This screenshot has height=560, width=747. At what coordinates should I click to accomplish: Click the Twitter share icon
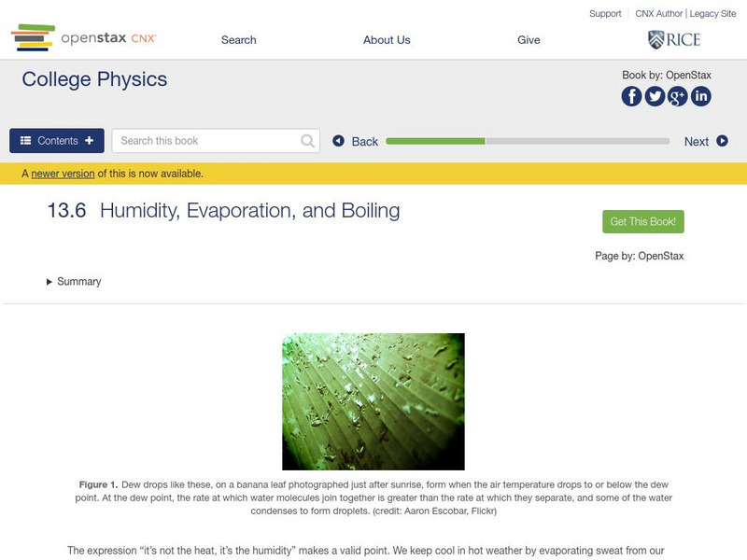(x=655, y=96)
